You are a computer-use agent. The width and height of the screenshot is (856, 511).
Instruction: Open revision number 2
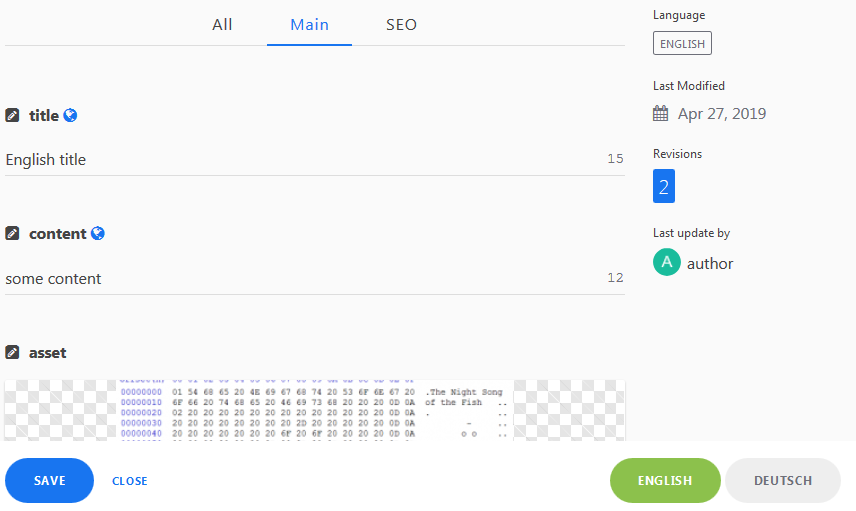coord(664,186)
